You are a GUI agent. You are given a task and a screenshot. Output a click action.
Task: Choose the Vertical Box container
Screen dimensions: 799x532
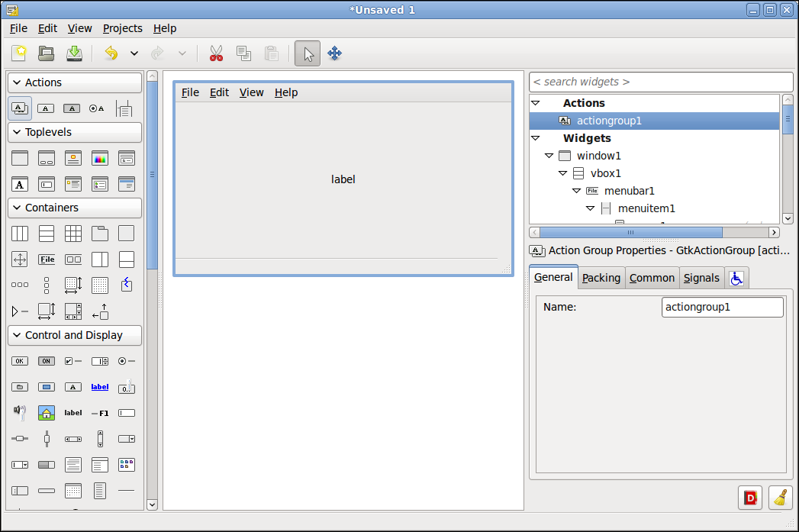47,234
